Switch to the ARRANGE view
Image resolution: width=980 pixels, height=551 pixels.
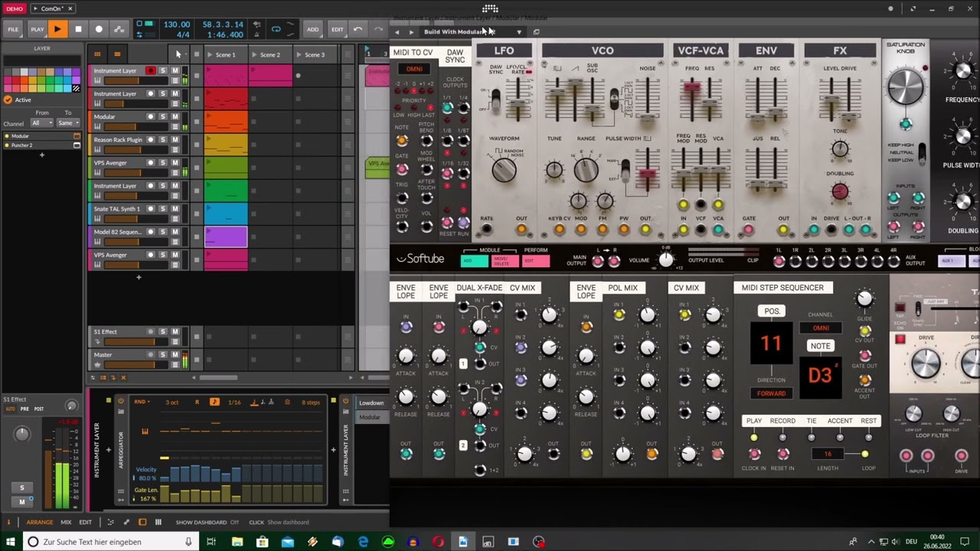click(40, 522)
